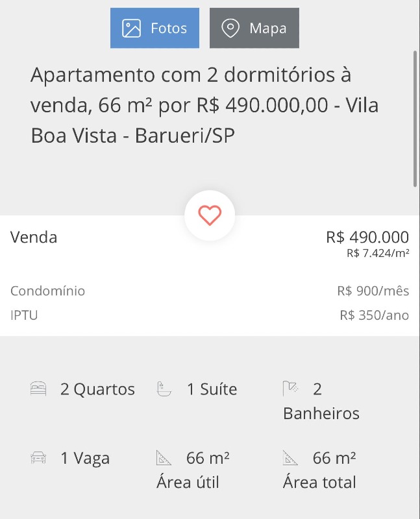Click the 2 Quartos text
The image size is (420, 519).
pos(97,389)
